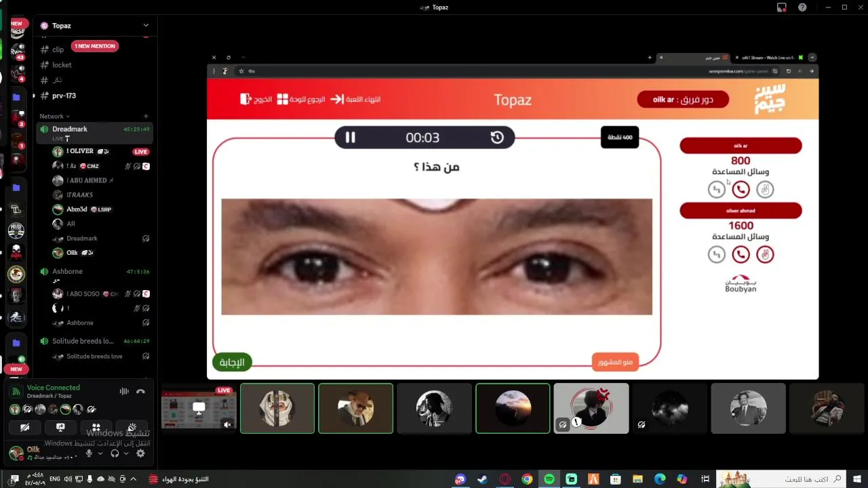
Task: Reset the timer with the history icon
Action: coord(497,138)
